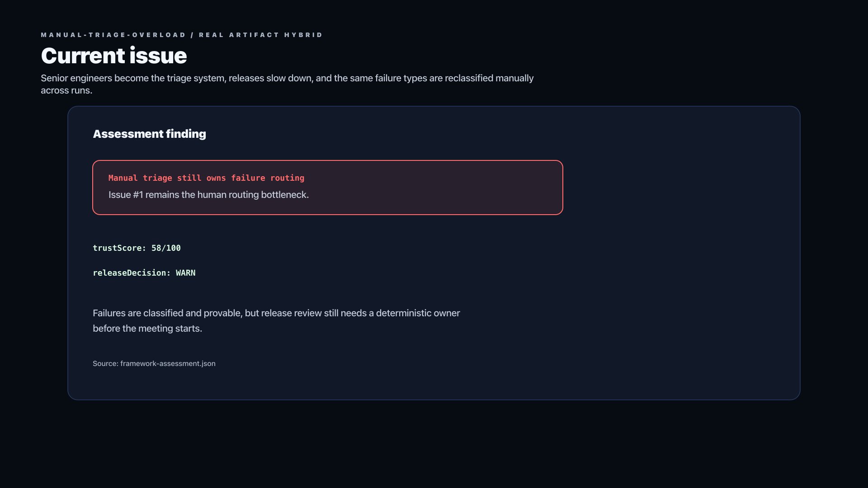Select the paragraph starting 'Failures are classified'
The height and width of the screenshot is (488, 868).
click(x=276, y=321)
